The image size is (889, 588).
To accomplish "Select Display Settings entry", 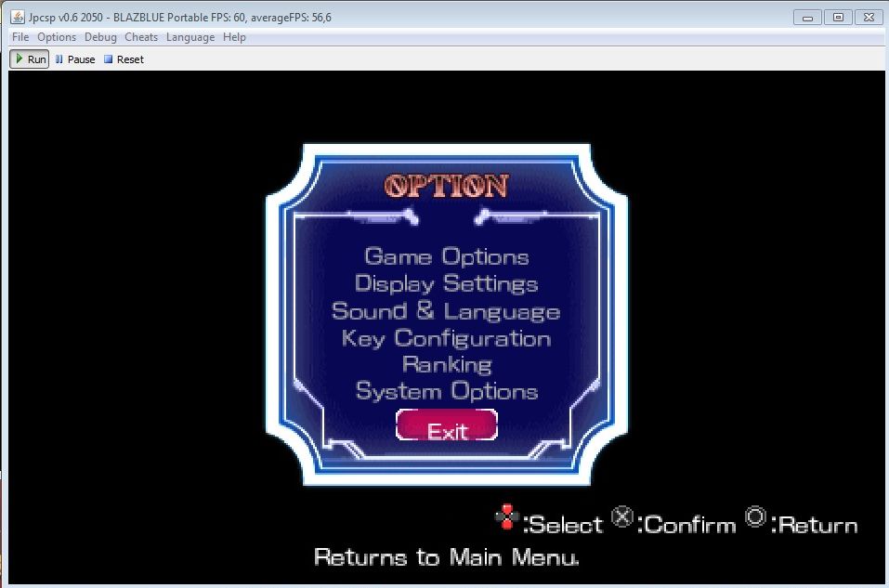I will [447, 283].
